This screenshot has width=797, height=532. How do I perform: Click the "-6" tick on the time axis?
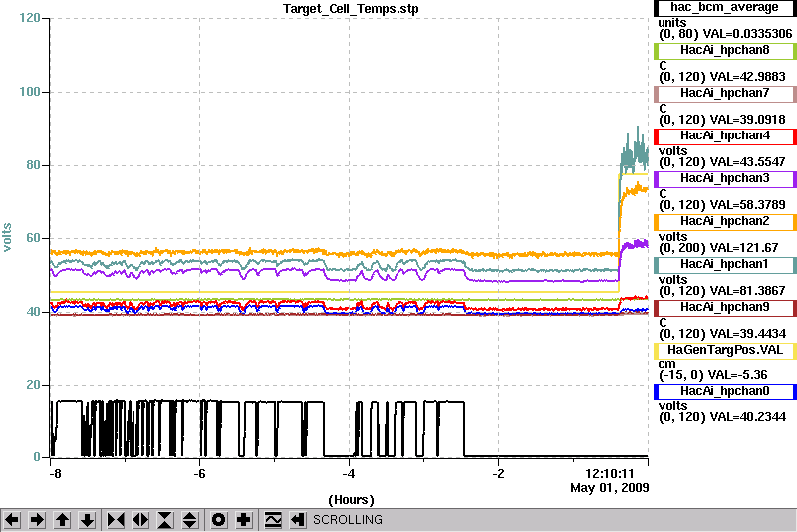coord(200,474)
